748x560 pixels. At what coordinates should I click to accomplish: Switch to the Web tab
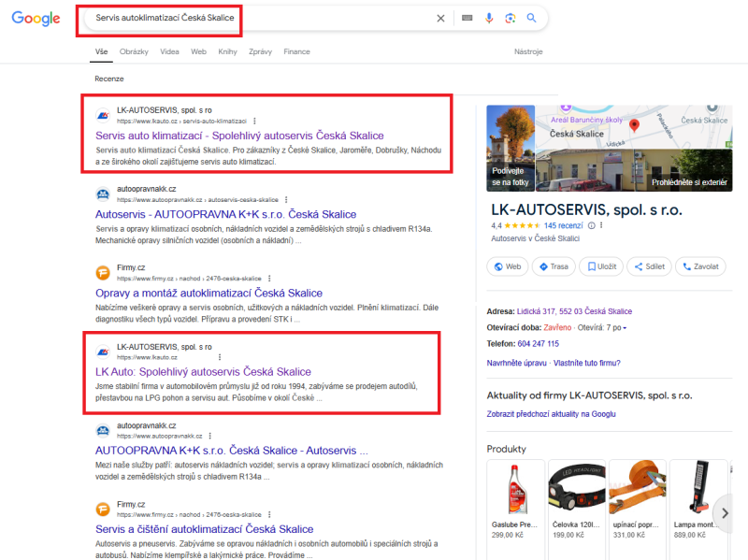[198, 51]
